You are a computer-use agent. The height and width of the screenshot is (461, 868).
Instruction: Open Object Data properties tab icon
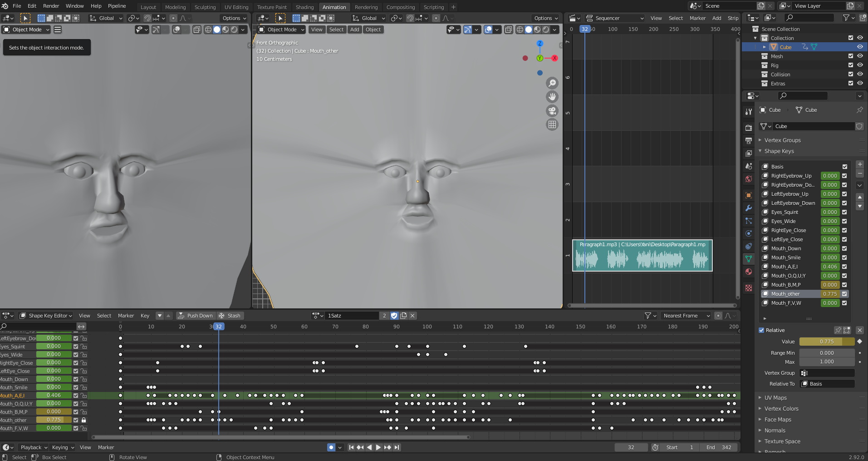pyautogui.click(x=749, y=259)
